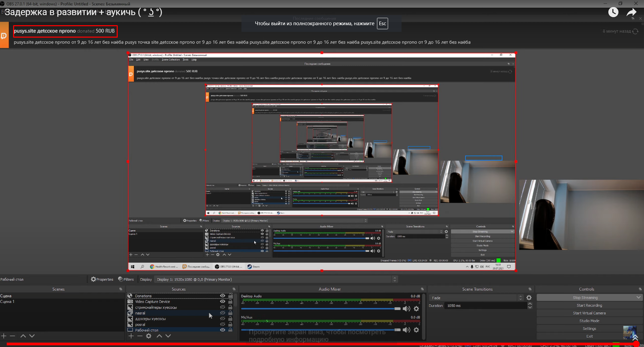Click the add source plus icon
Image resolution: width=644 pixels, height=347 pixels.
click(x=131, y=336)
